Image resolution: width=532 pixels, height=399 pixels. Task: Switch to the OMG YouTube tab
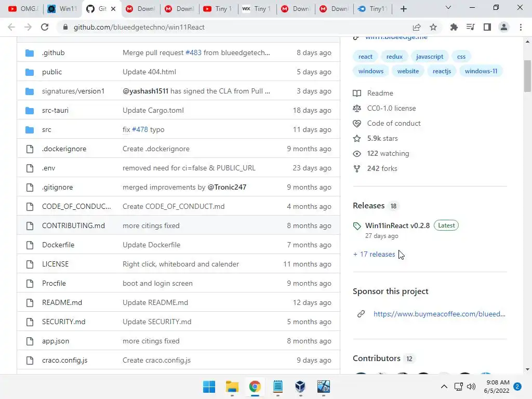23,9
